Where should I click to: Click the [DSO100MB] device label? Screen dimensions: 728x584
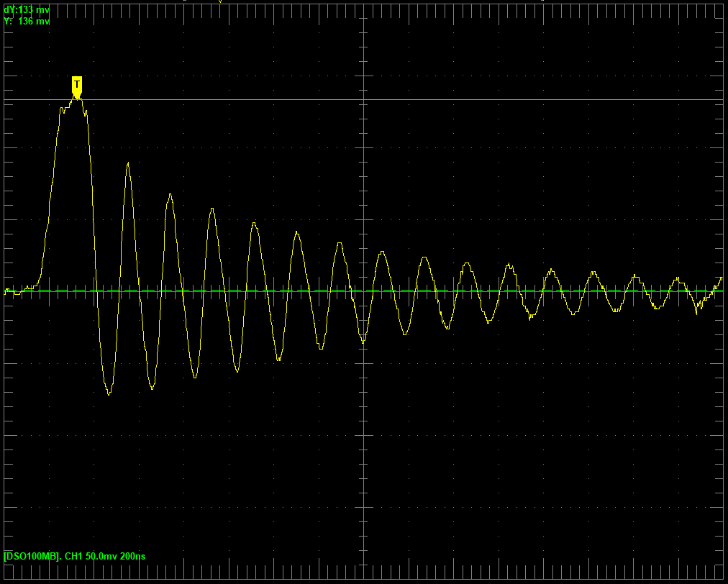[32, 556]
